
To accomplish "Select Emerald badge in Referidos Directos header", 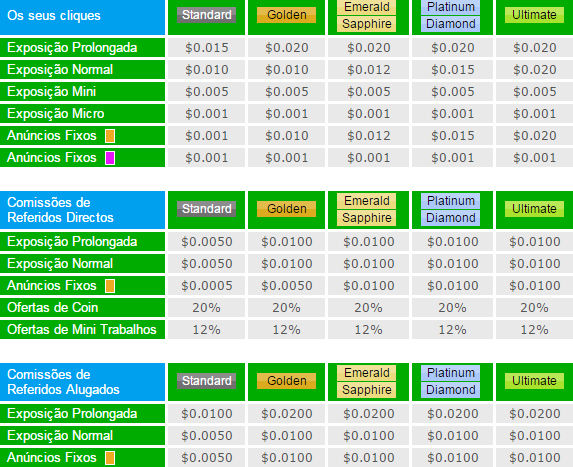I will [x=367, y=201].
